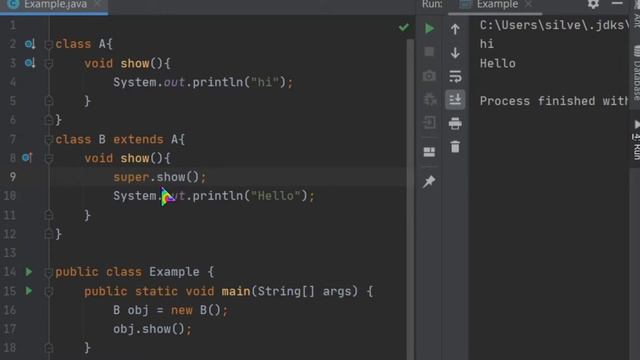The height and width of the screenshot is (360, 640).
Task: Click 'new B()' expression on line 16
Action: point(196,310)
